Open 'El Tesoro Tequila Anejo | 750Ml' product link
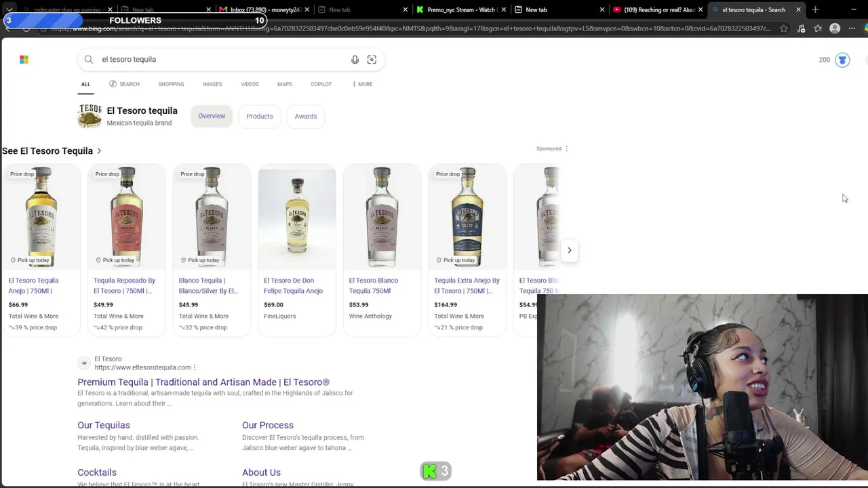This screenshot has width=868, height=488. 33,285
